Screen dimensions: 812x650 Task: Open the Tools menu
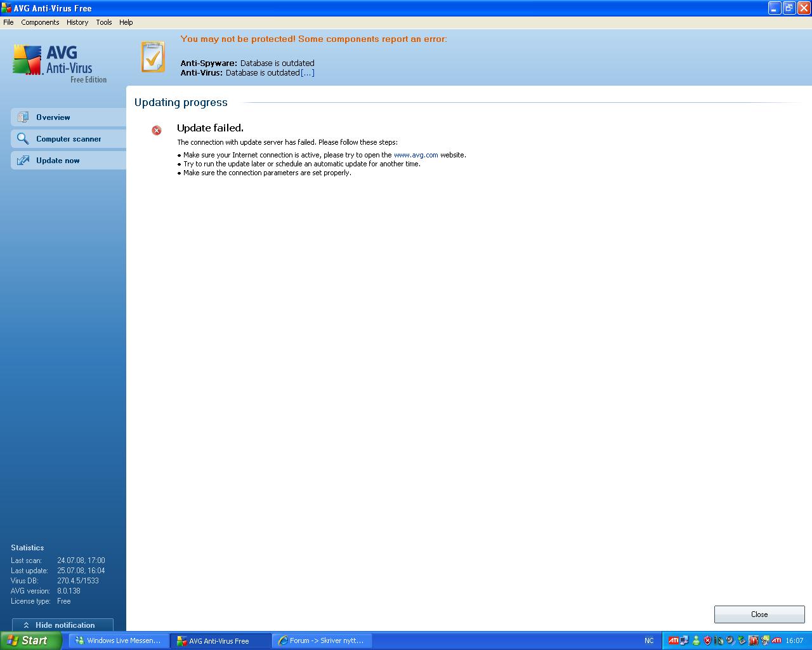coord(104,22)
